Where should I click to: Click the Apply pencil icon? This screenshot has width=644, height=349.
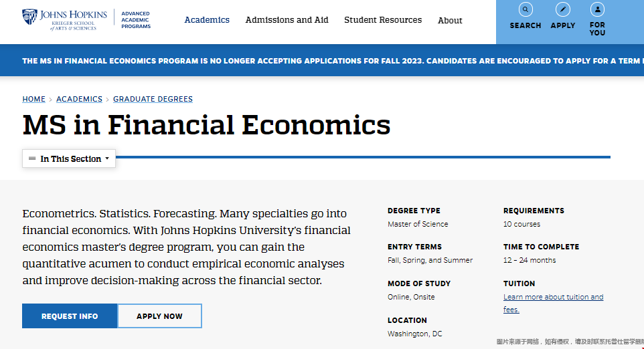coord(563,9)
